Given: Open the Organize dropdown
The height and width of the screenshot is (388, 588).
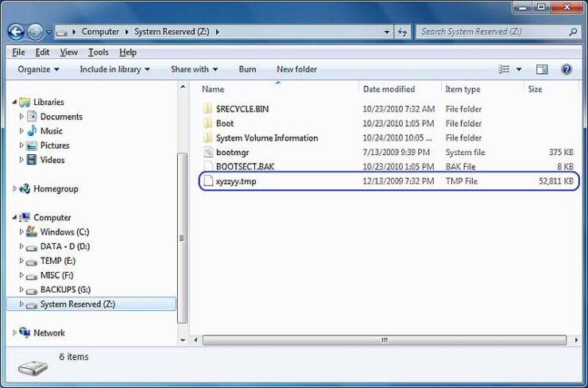Looking at the screenshot, I should click(x=38, y=69).
